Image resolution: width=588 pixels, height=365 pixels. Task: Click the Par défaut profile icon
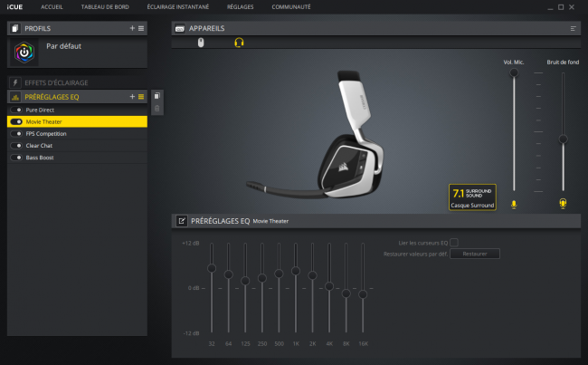[24, 53]
